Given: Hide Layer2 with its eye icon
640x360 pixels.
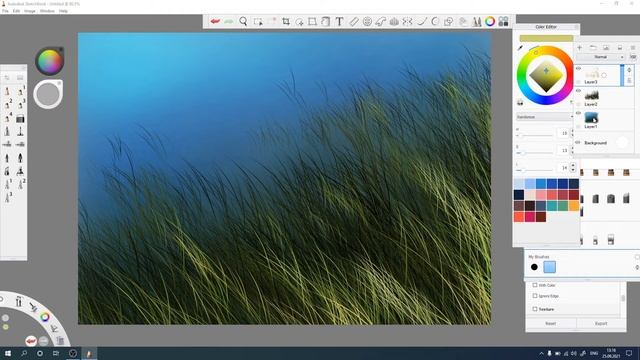Looking at the screenshot, I should click(578, 91).
